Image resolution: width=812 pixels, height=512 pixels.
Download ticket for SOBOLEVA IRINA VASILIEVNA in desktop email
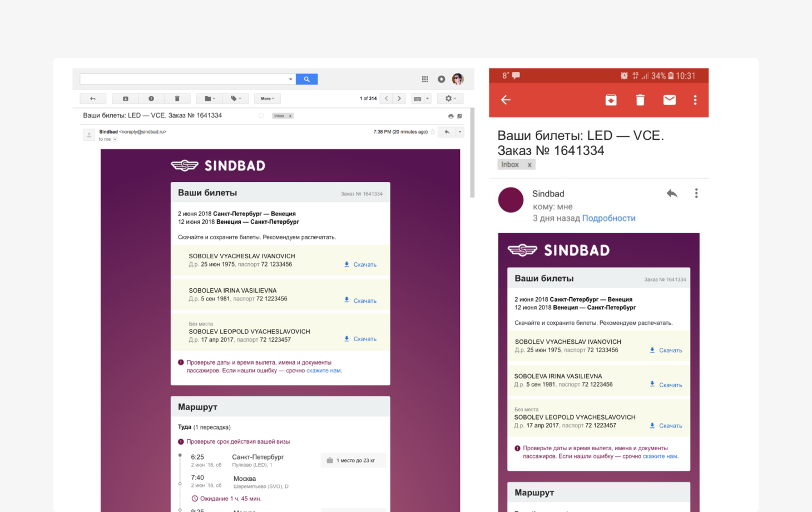tap(360, 301)
